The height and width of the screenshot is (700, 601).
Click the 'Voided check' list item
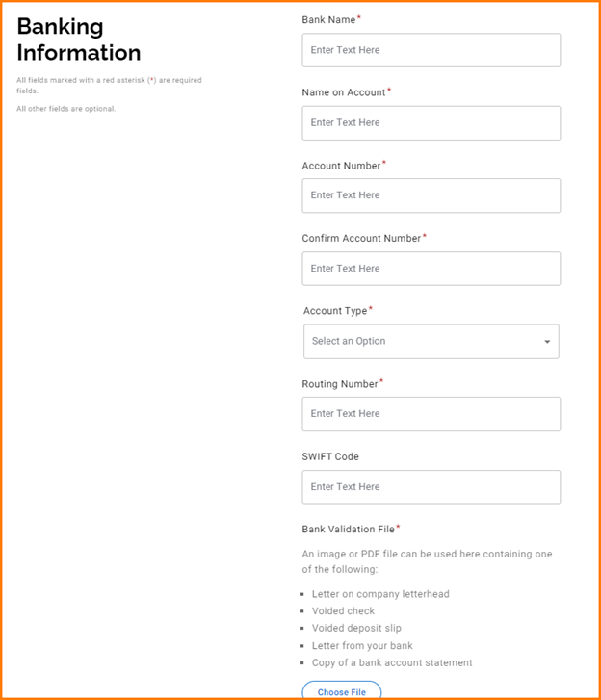click(x=343, y=611)
